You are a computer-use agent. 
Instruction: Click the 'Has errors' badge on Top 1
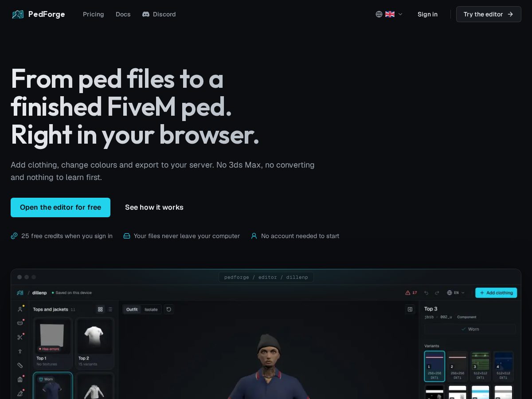coord(48,349)
